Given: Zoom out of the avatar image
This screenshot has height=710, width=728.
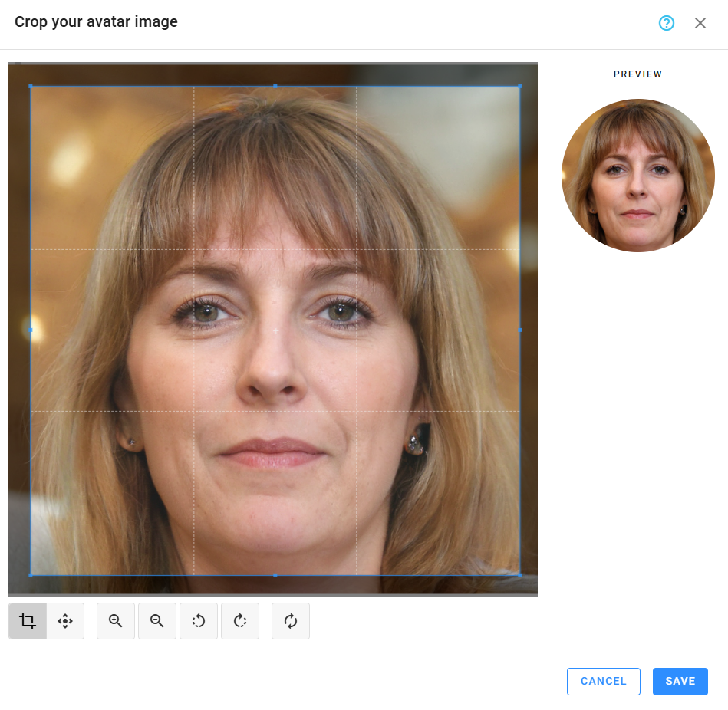Looking at the screenshot, I should (157, 621).
